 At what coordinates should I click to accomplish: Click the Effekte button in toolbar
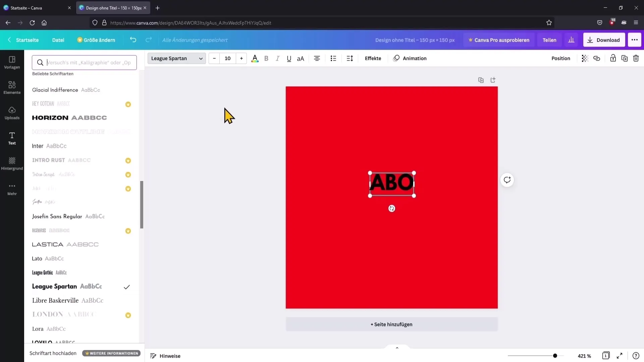click(x=373, y=58)
